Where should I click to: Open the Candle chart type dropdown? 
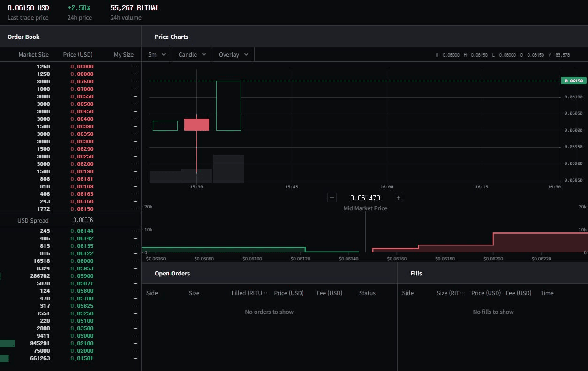pos(192,55)
